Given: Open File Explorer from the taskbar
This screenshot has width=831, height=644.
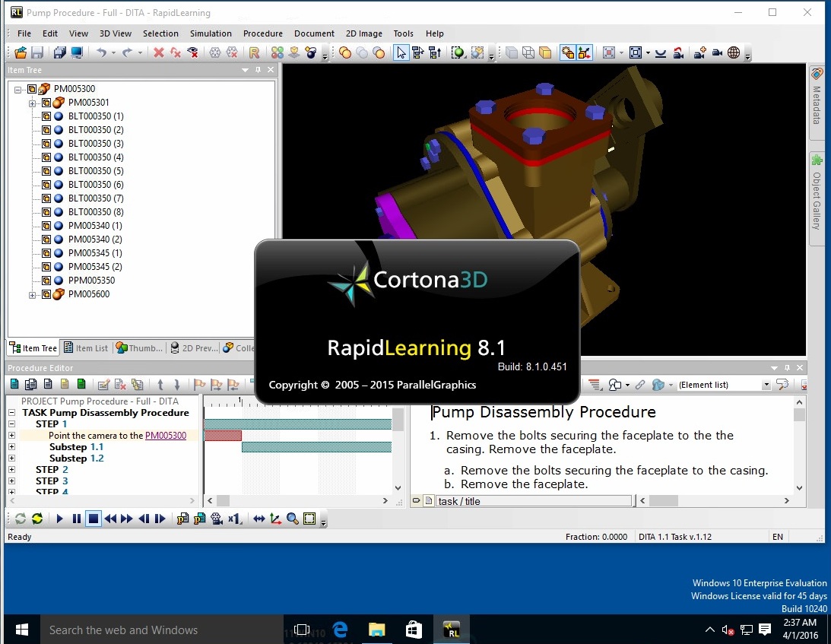Looking at the screenshot, I should [377, 630].
